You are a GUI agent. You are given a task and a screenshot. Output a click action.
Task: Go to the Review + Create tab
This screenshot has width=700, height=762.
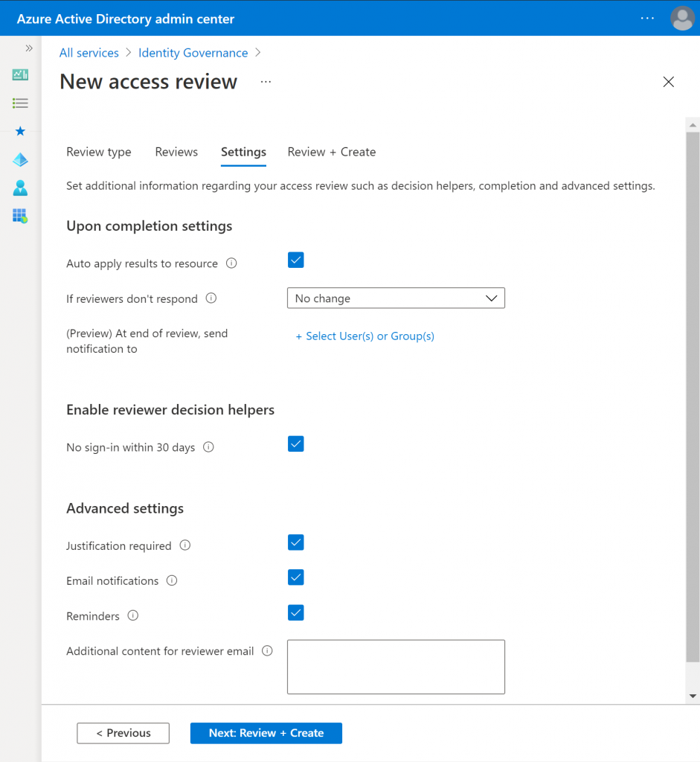332,152
